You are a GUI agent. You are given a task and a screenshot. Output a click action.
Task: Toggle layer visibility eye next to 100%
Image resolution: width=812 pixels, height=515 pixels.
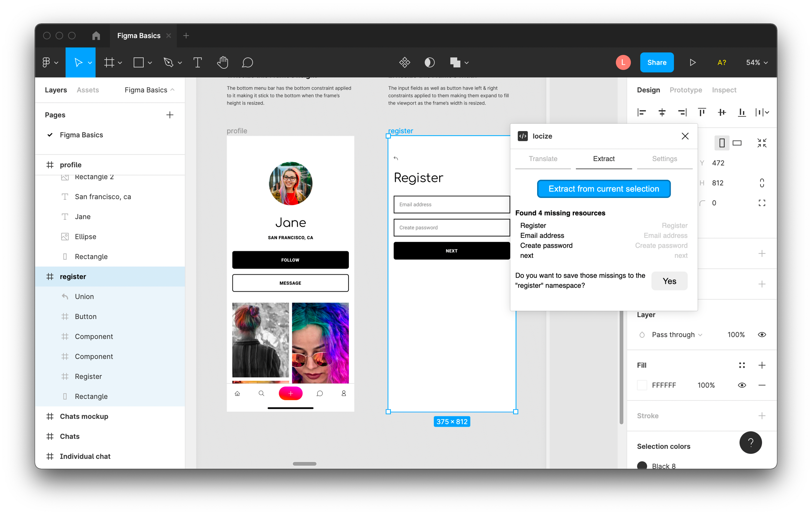pos(762,335)
